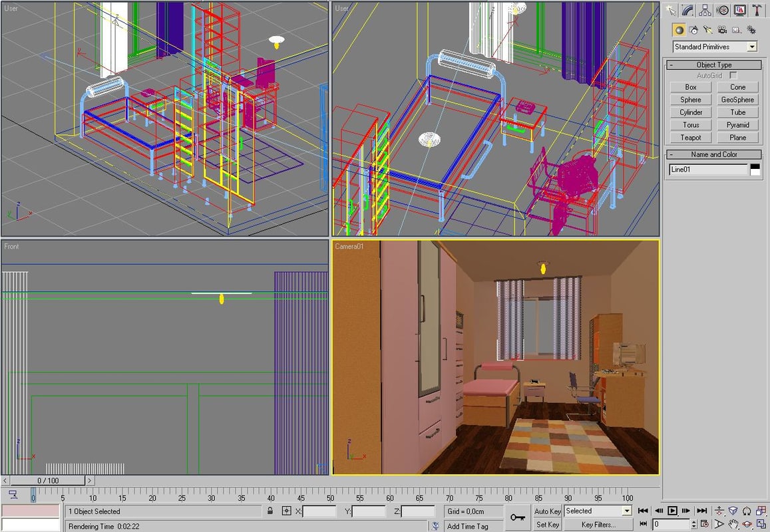Open the Utilities panel (hammer icon)
Viewport: 770px width, 532px height.
[x=757, y=11]
